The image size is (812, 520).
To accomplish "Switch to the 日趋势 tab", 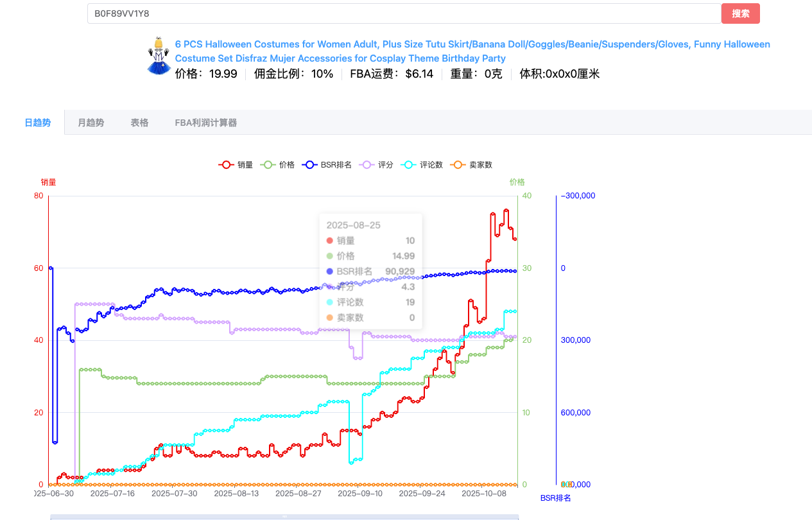I will click(x=38, y=123).
